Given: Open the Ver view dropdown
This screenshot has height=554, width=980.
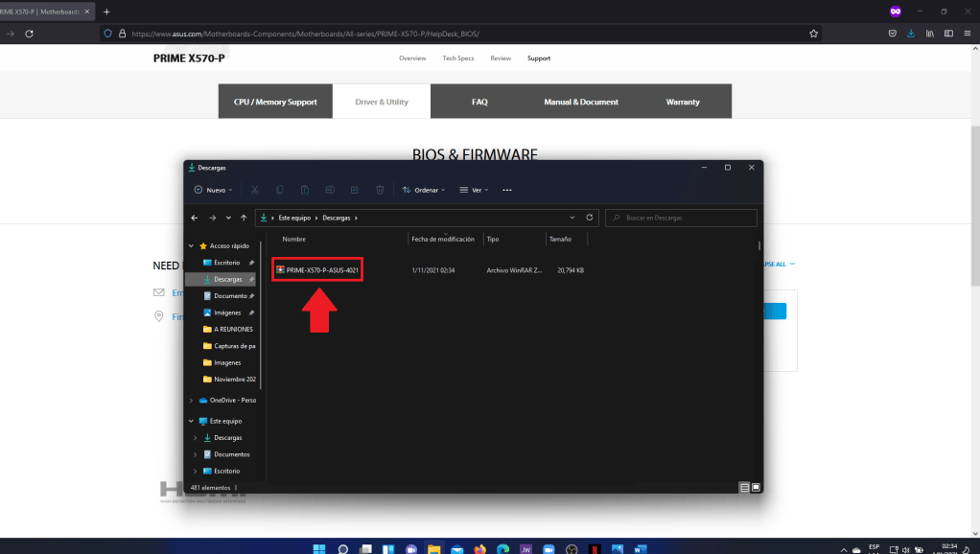Looking at the screenshot, I should tap(475, 190).
